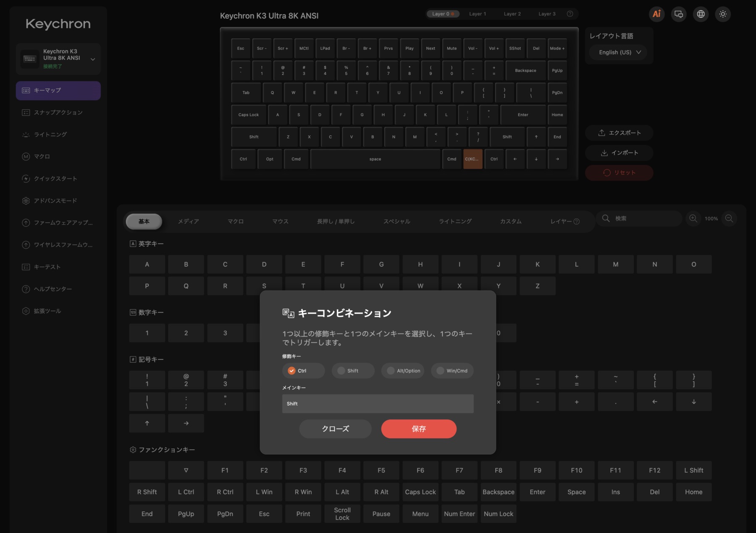Open the language globe icon
This screenshot has height=533, width=756.
(701, 14)
